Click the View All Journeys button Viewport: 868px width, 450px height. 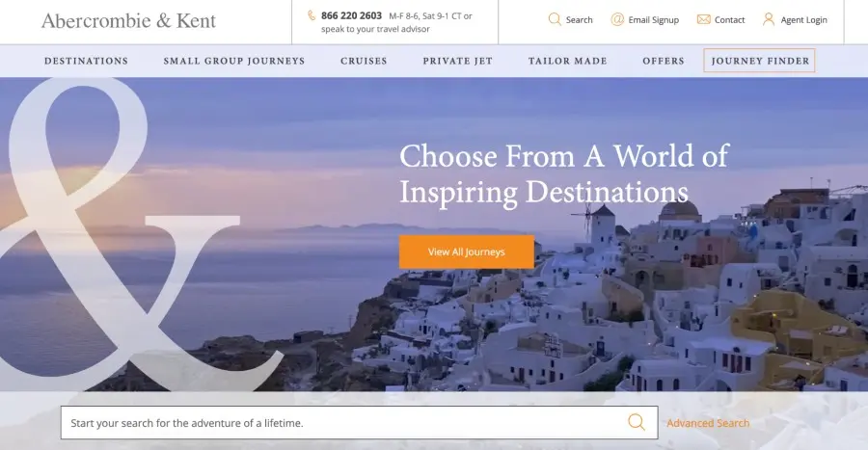pyautogui.click(x=467, y=252)
